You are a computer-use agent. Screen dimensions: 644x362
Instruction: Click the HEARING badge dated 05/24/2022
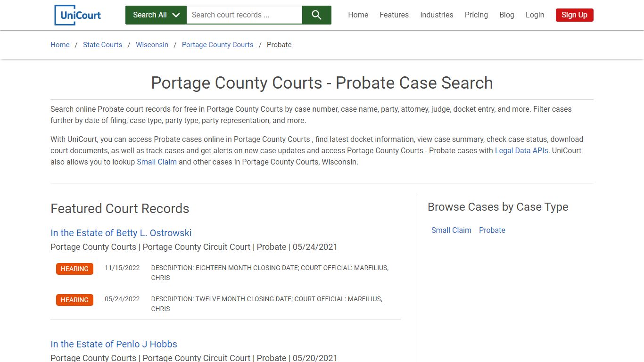74,300
